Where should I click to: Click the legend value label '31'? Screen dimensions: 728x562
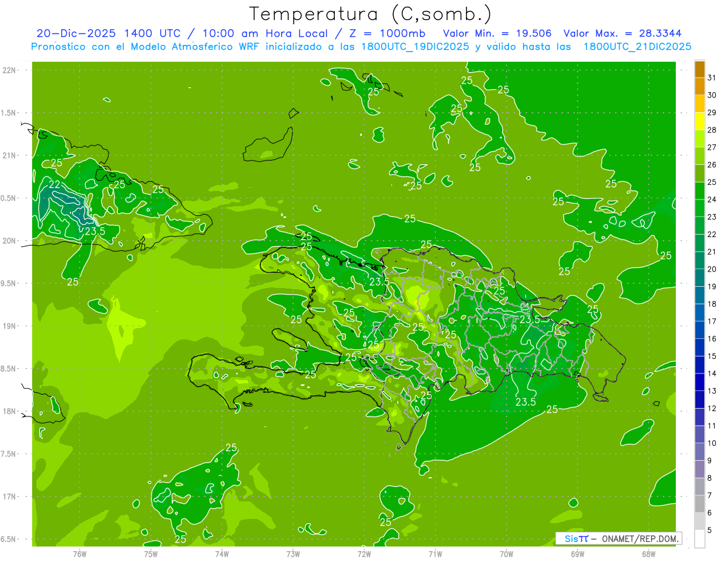tap(712, 78)
